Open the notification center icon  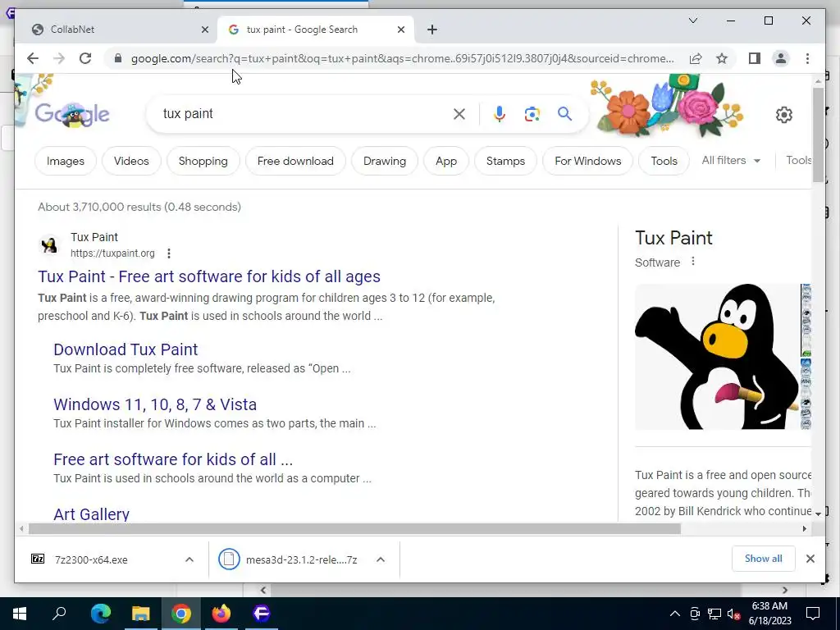pos(813,614)
